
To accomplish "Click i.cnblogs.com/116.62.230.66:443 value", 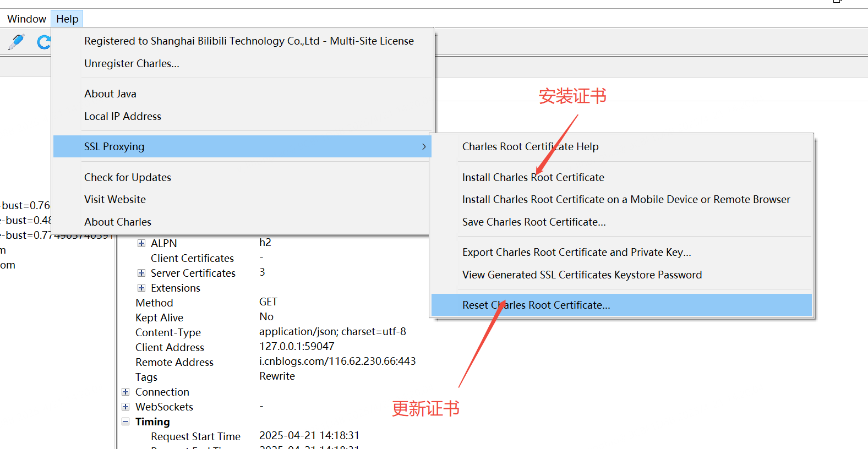I will pos(337,361).
